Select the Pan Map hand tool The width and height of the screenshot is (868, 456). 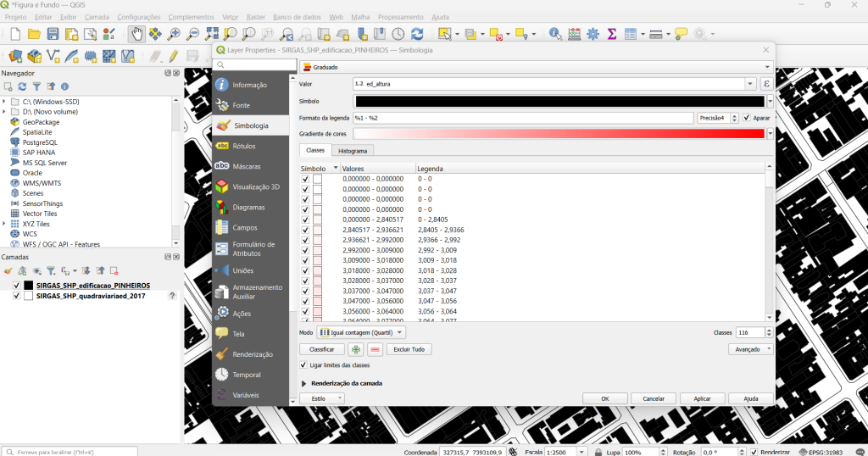[136, 34]
